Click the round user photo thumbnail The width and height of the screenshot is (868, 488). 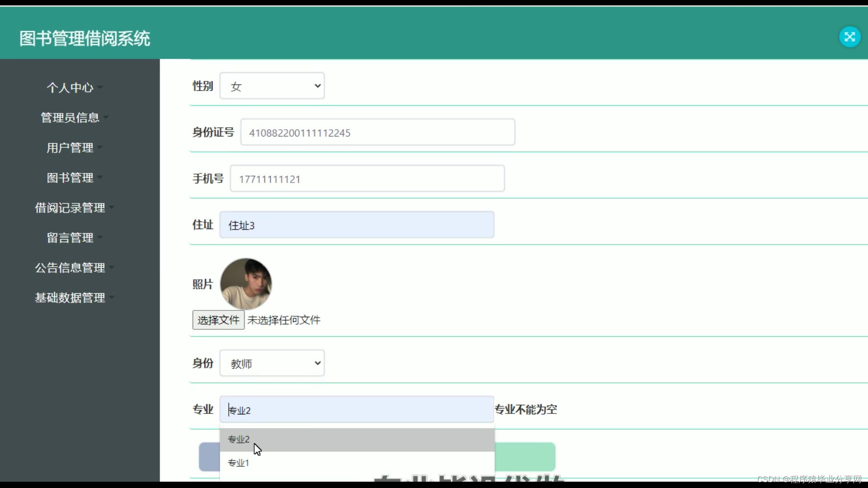point(246,284)
